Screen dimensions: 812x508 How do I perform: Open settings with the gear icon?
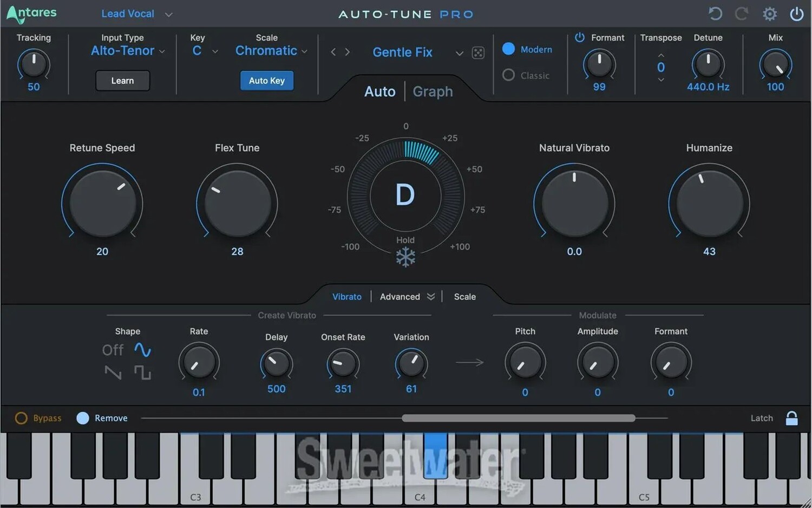(769, 14)
